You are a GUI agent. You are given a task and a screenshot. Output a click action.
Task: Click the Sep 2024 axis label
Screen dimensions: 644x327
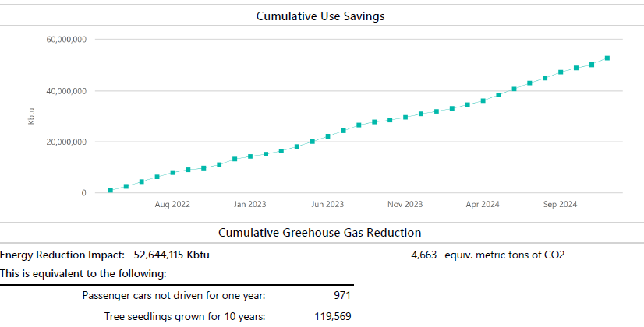(560, 205)
